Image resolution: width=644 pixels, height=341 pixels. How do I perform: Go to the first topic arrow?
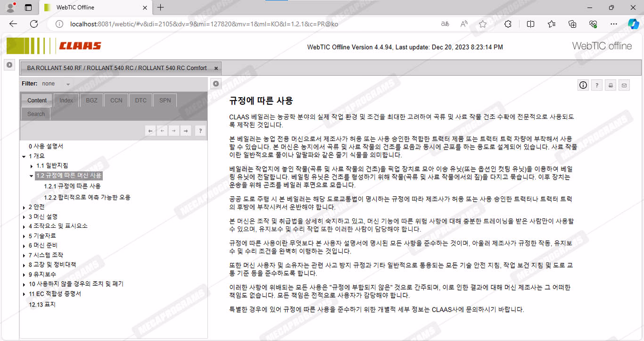coord(150,131)
